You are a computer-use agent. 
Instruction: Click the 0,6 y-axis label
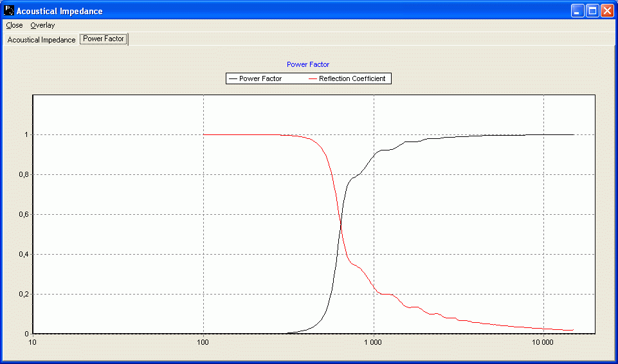[x=24, y=214]
